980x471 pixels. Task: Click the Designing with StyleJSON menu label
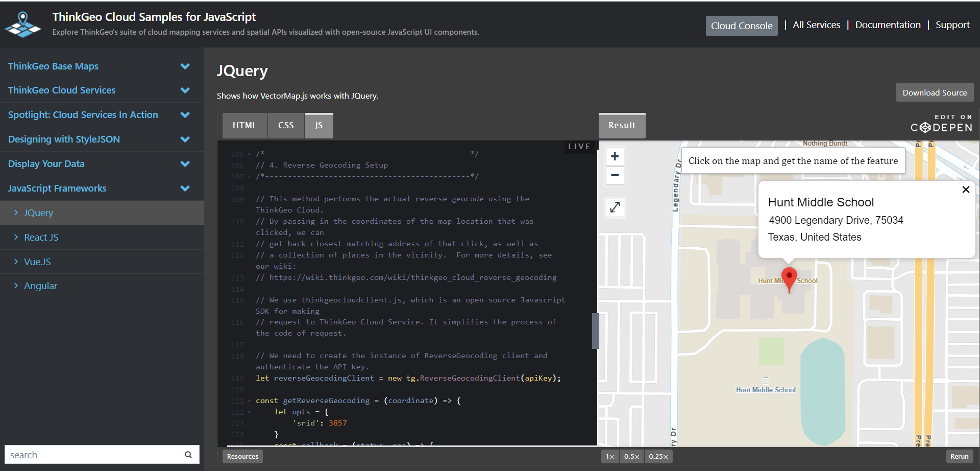click(64, 139)
